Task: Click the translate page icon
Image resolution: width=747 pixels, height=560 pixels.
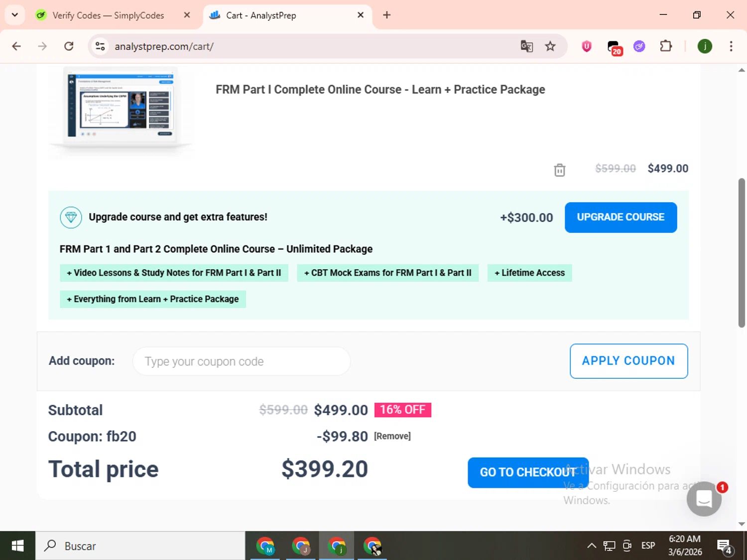Action: coord(526,46)
